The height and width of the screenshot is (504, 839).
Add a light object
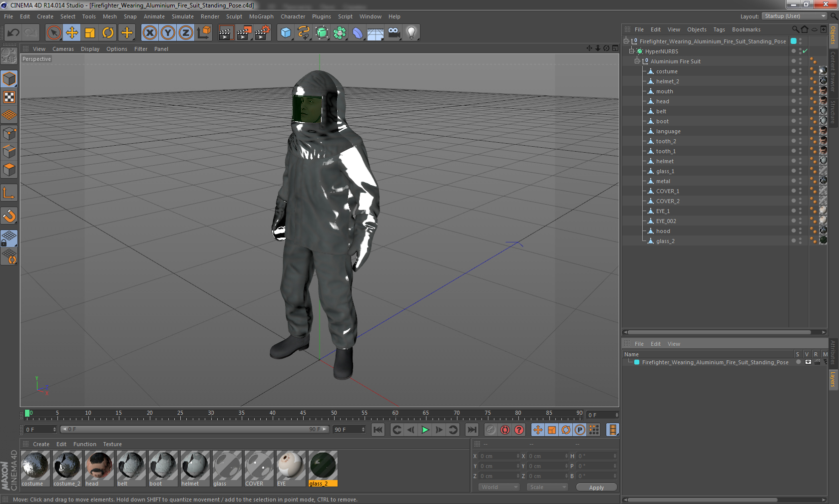412,33
